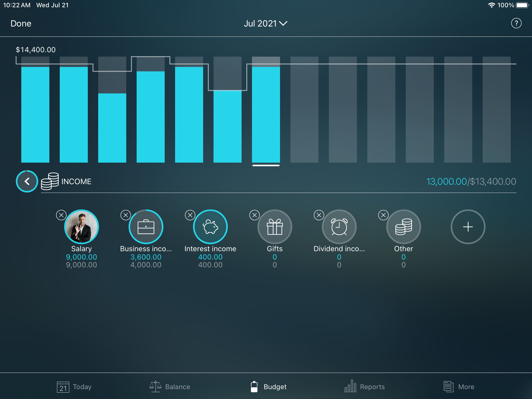Select the Business income category icon
The image size is (532, 399).
146,227
